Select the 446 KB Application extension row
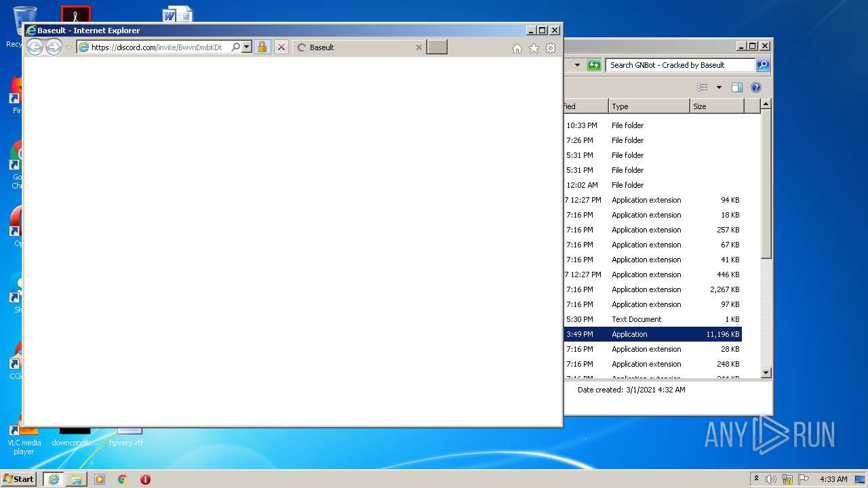 pyautogui.click(x=653, y=274)
